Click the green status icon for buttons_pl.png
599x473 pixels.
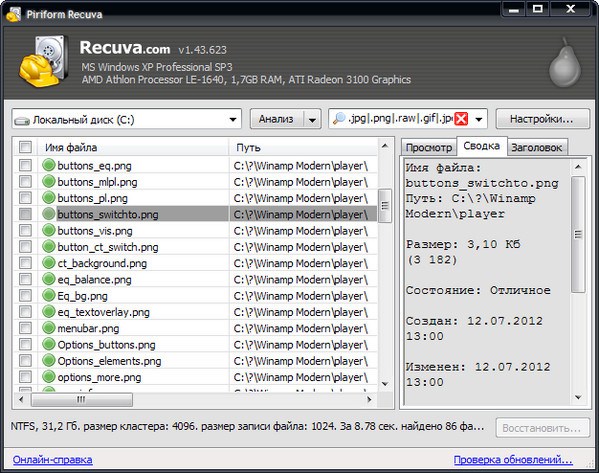[x=49, y=198]
